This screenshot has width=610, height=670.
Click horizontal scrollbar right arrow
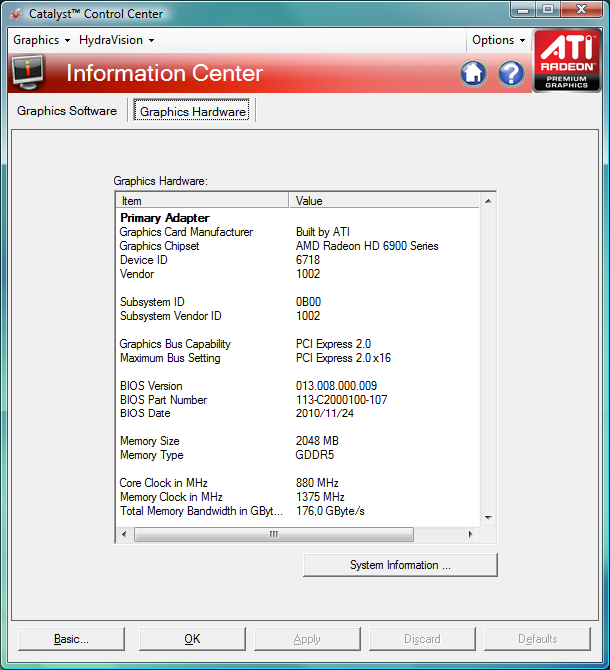[x=471, y=534]
